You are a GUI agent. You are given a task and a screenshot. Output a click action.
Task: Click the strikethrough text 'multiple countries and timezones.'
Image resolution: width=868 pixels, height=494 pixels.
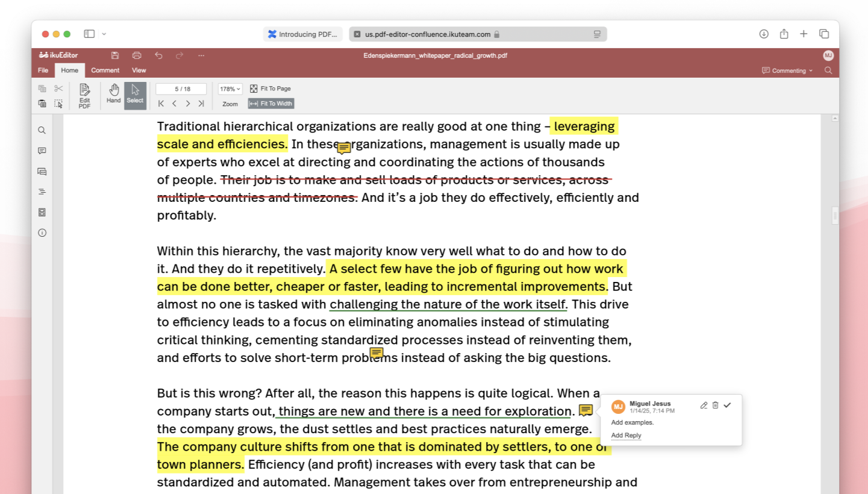(257, 198)
